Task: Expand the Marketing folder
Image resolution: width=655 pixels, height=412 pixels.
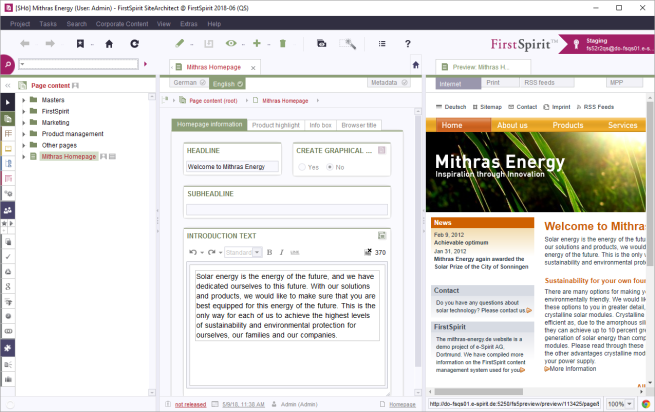Action: click(23, 122)
